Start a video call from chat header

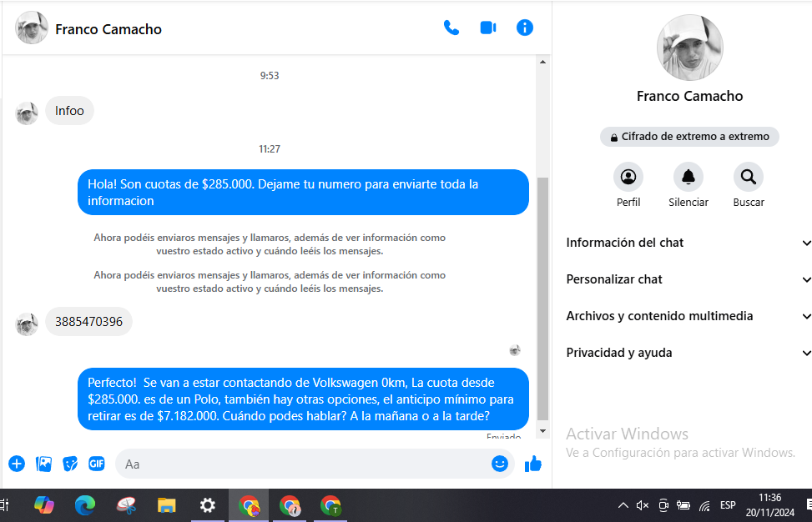click(x=488, y=28)
